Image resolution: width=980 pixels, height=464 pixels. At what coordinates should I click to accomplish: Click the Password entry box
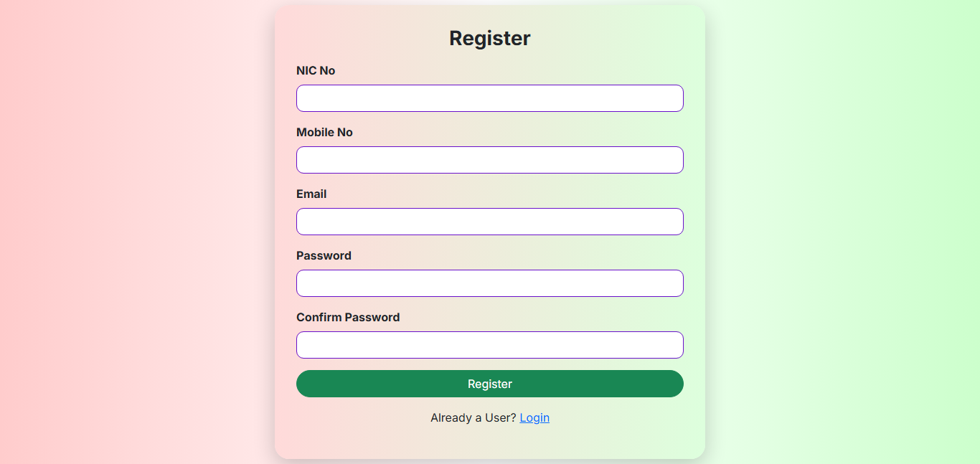tap(490, 283)
